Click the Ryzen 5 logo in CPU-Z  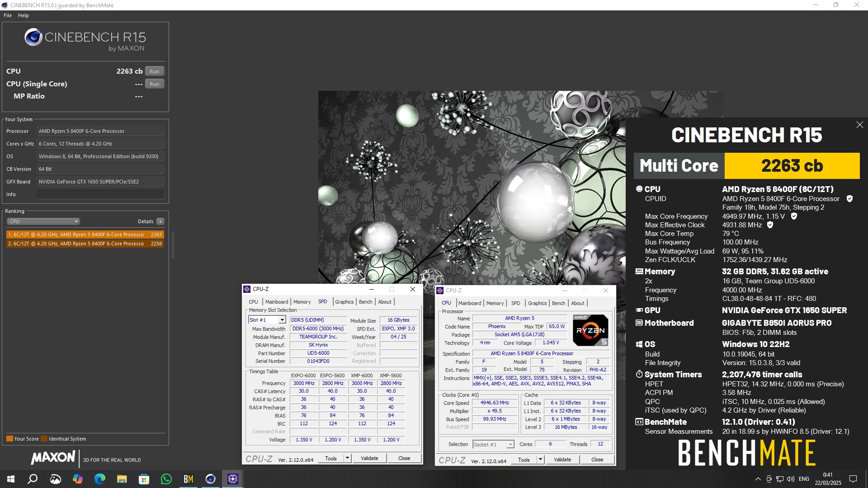pyautogui.click(x=590, y=330)
